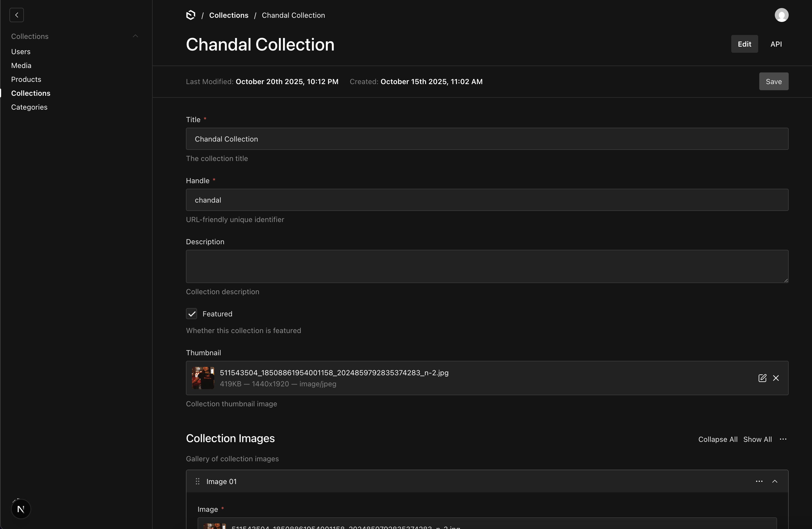The image size is (812, 529).
Task: Collapse the Collections sidebar group
Action: [135, 36]
